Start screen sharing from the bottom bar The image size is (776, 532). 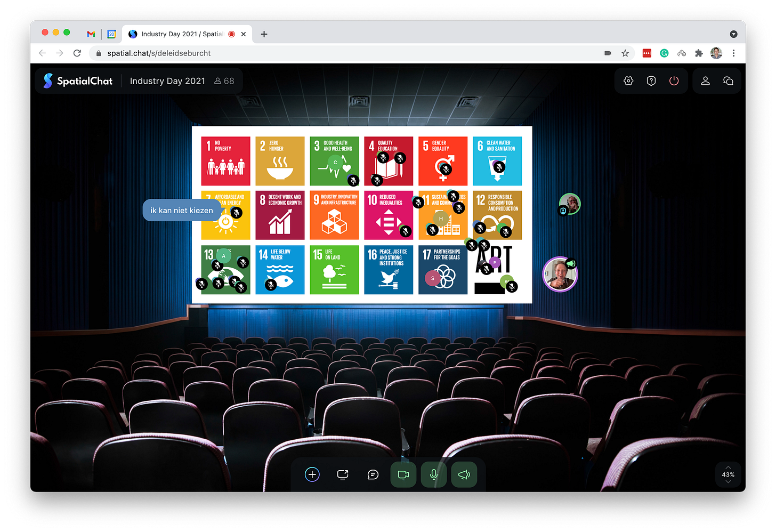(x=343, y=474)
